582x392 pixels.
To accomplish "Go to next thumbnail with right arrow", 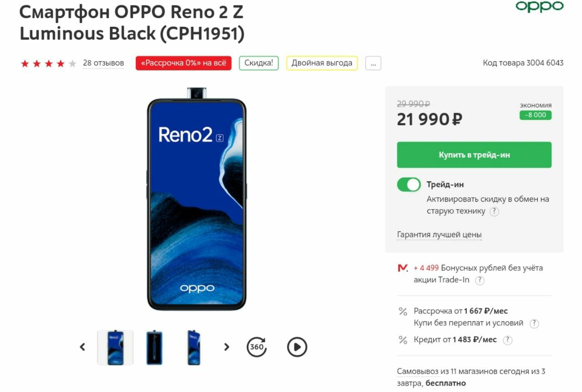I will pyautogui.click(x=226, y=347).
